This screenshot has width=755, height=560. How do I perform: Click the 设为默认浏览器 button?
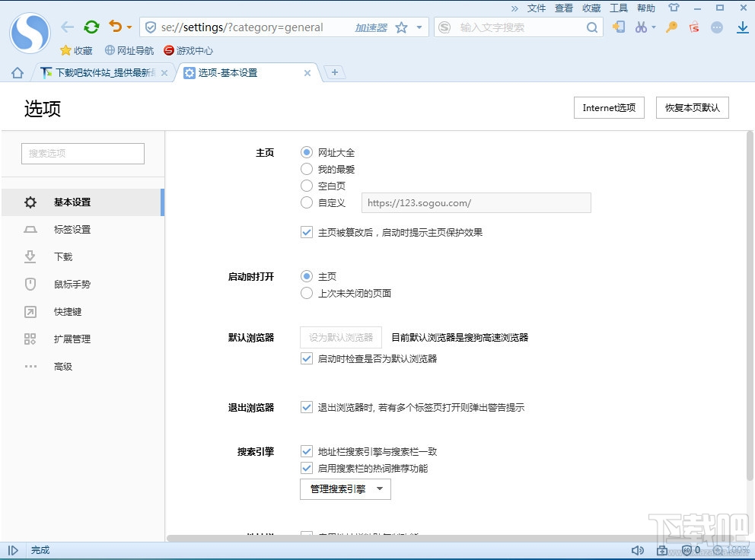click(341, 338)
